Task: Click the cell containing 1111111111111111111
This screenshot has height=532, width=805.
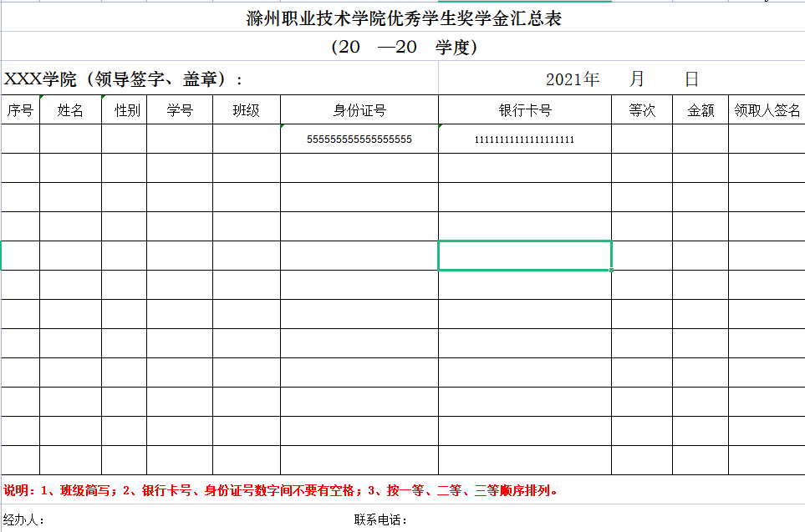Action: click(524, 139)
